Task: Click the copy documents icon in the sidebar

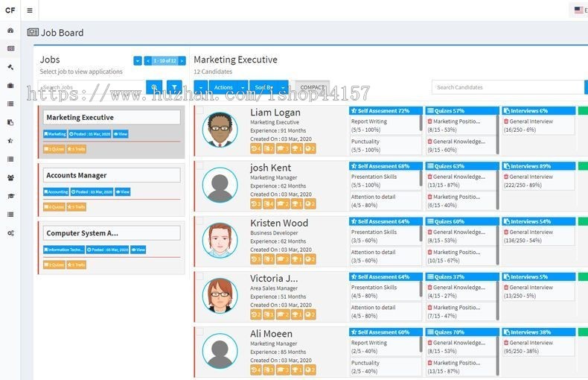Action: point(10,122)
